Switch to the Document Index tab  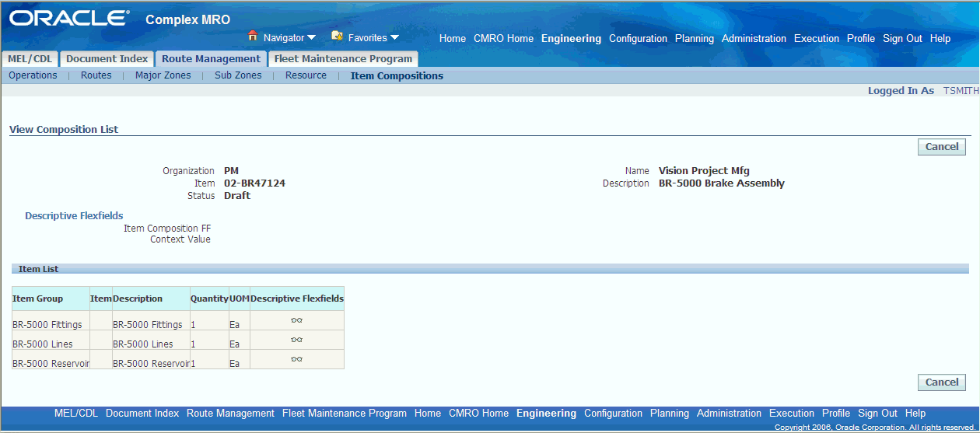[107, 59]
